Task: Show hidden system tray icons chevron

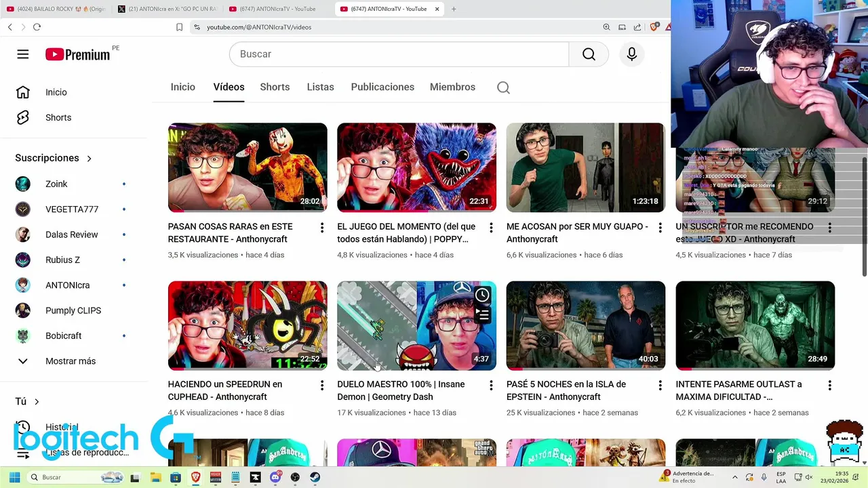Action: [734, 477]
